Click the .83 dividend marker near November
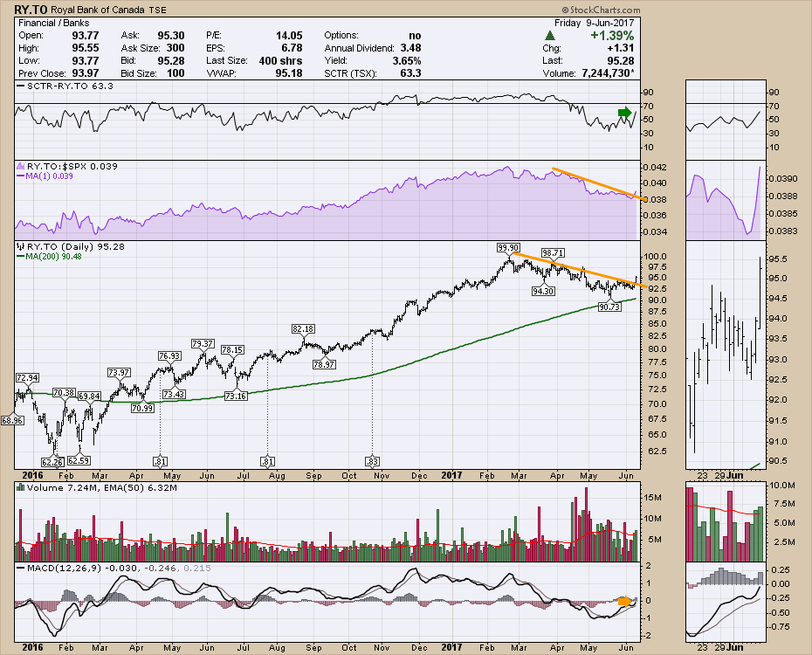The image size is (812, 655). click(x=372, y=461)
